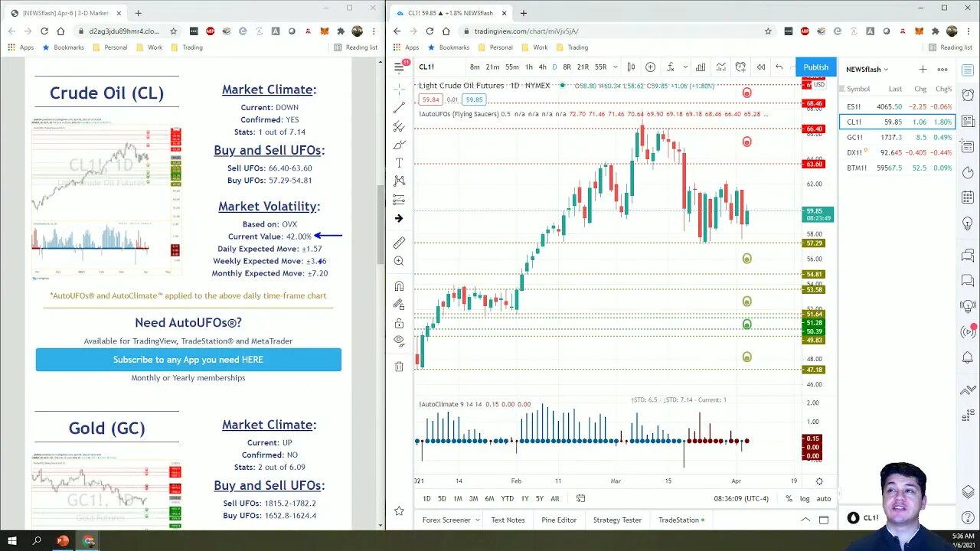The height and width of the screenshot is (551, 980).
Task: Select the ES1! watchlist row
Action: click(x=899, y=107)
